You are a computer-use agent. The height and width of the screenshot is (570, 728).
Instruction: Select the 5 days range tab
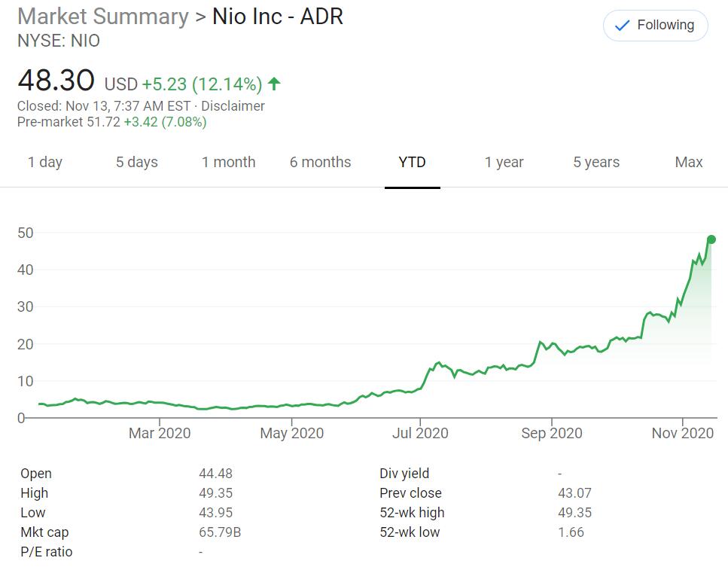(136, 162)
